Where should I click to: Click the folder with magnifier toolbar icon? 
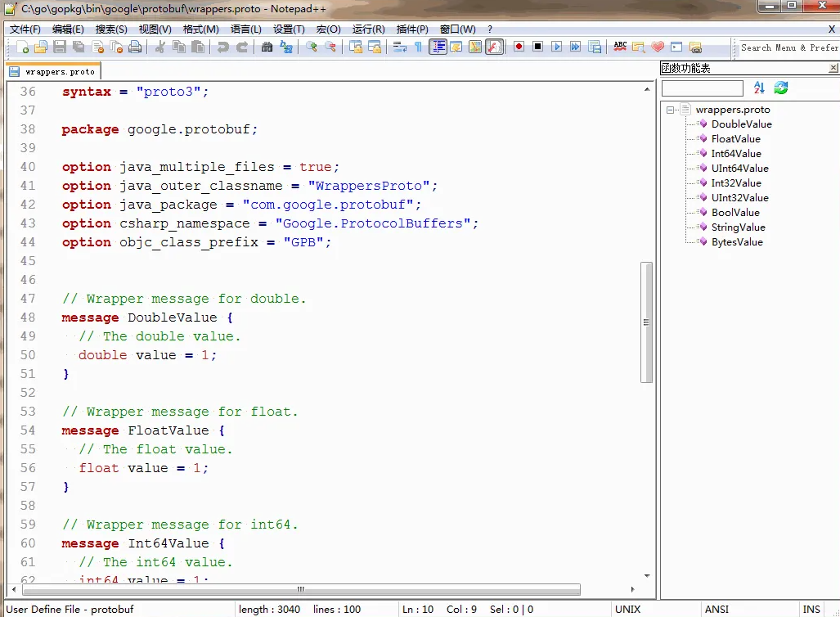tap(639, 47)
